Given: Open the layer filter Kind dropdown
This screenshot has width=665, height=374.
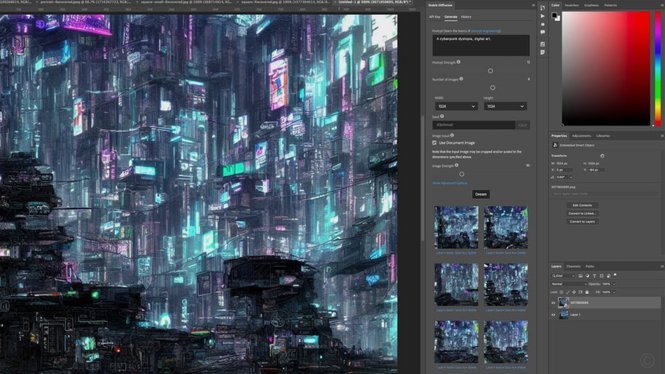Looking at the screenshot, I should click(x=563, y=276).
